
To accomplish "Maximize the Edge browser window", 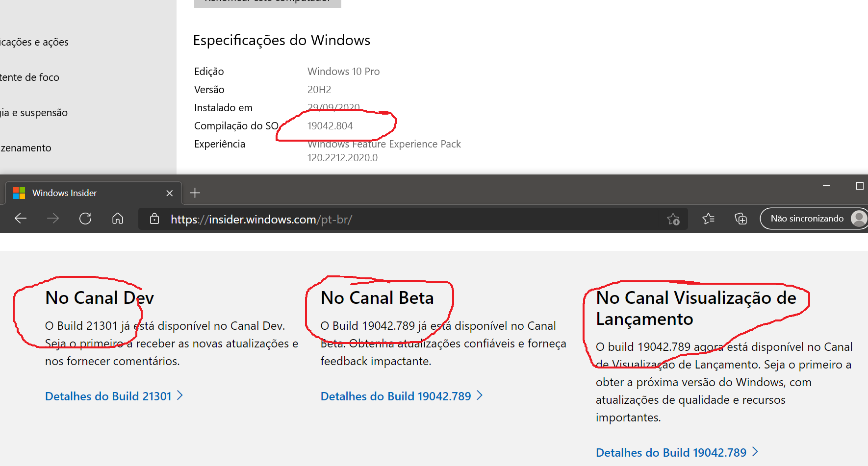I will [x=859, y=186].
